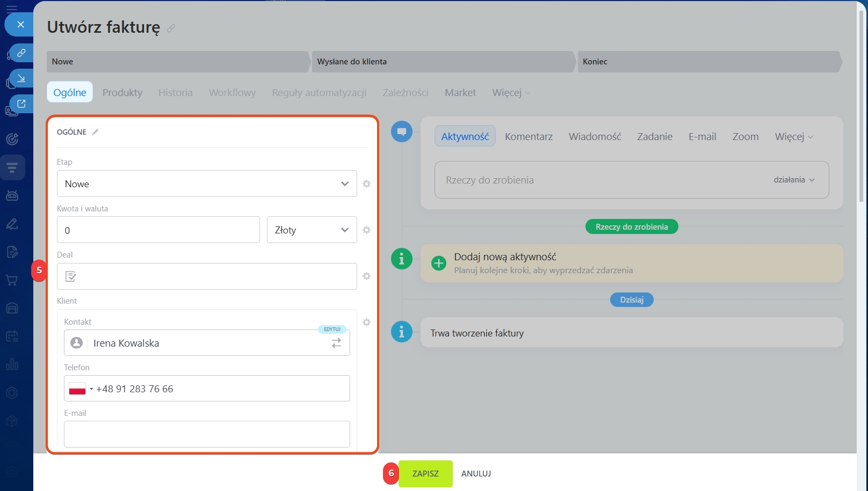Viewport: 868px width, 491px height.
Task: Open the phone country flag selector
Action: tap(80, 389)
